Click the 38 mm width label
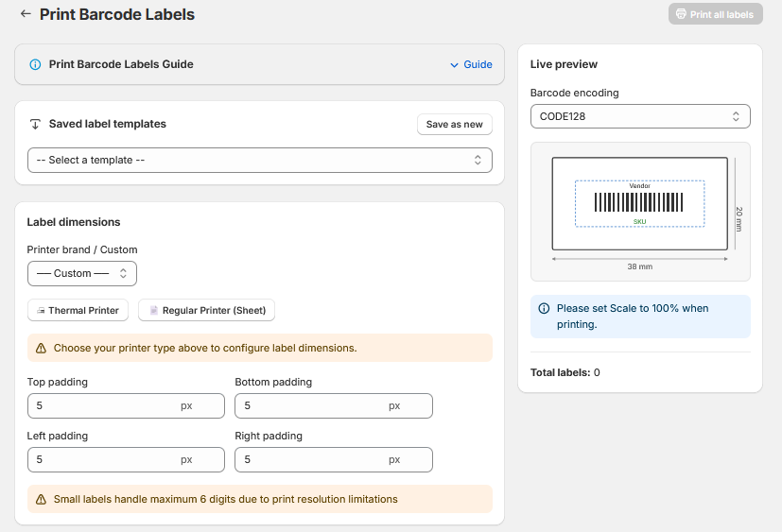The height and width of the screenshot is (532, 782). tap(640, 266)
